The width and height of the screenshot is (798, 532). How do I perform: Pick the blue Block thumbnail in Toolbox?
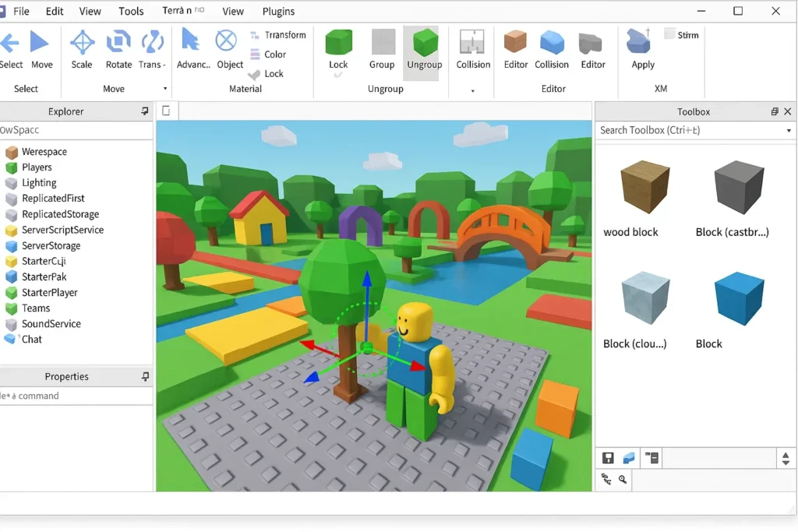point(739,300)
